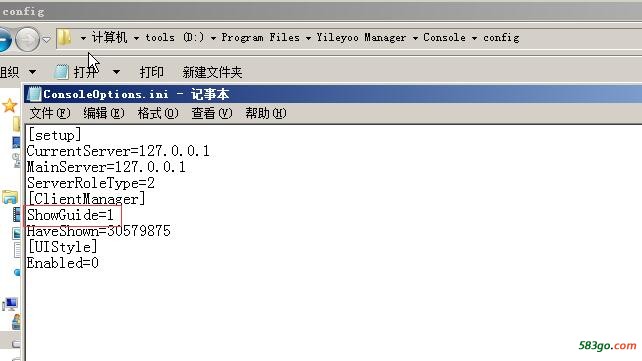This screenshot has height=361, width=642.
Task: Click the MainServer=127.0.0.1 line
Action: (106, 167)
